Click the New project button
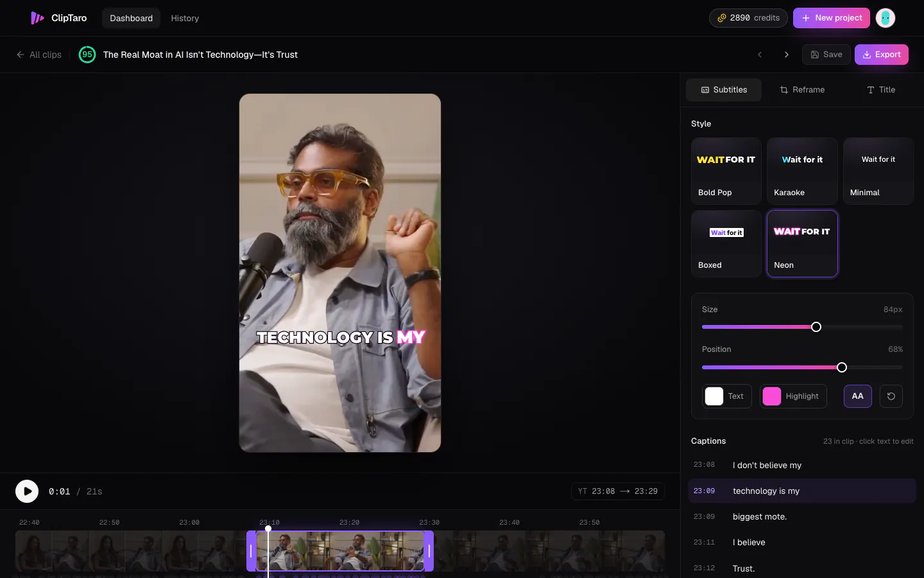Image resolution: width=924 pixels, height=578 pixels. [x=832, y=18]
